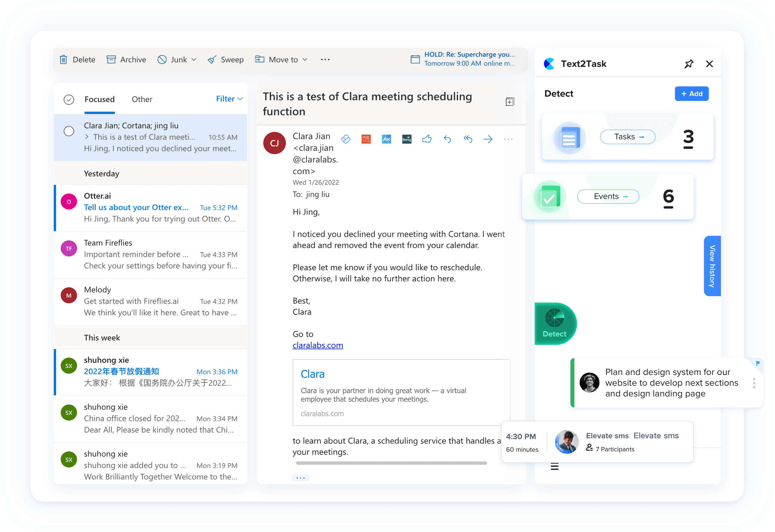
Task: Pin the Text2Task pane
Action: pos(689,64)
